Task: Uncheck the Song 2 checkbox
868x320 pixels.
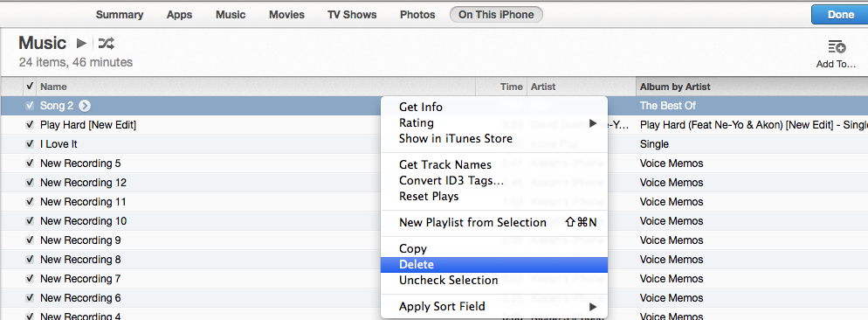Action: 30,106
